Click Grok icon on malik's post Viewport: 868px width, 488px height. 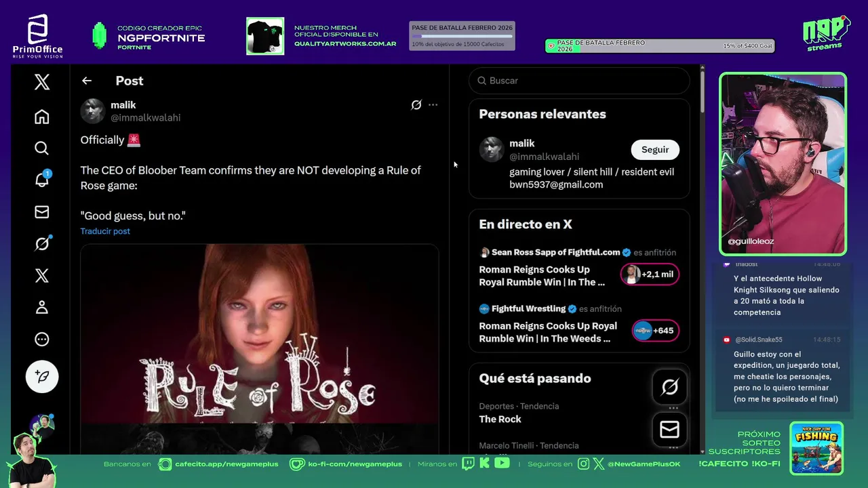point(416,104)
